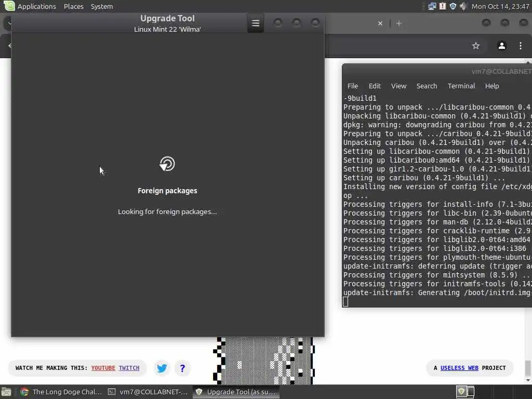Screen dimensions: 532x399
Task: Switch to The Long Doge Challenge taskbar window
Action: 61,392
